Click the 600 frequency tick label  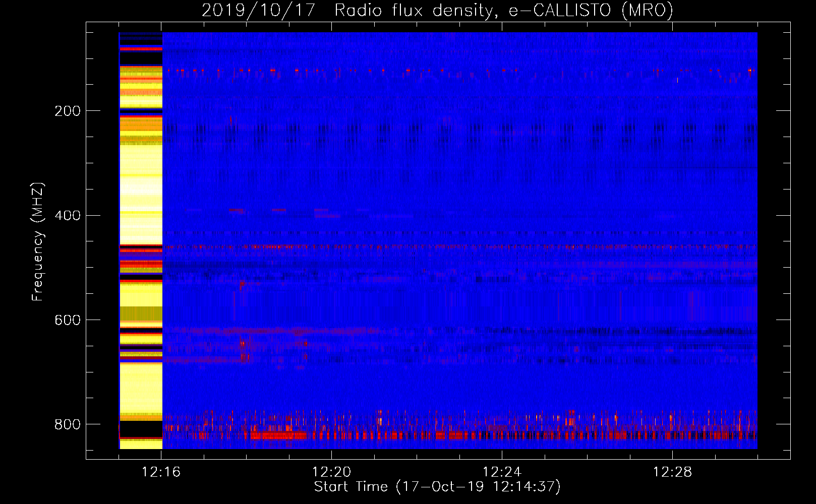click(68, 321)
